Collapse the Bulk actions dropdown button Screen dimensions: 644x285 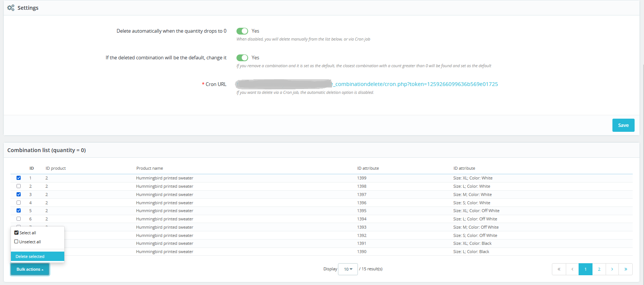(x=30, y=269)
